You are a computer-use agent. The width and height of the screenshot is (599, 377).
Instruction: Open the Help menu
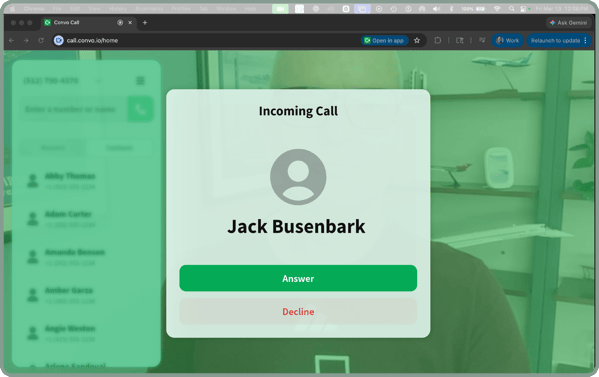click(250, 8)
